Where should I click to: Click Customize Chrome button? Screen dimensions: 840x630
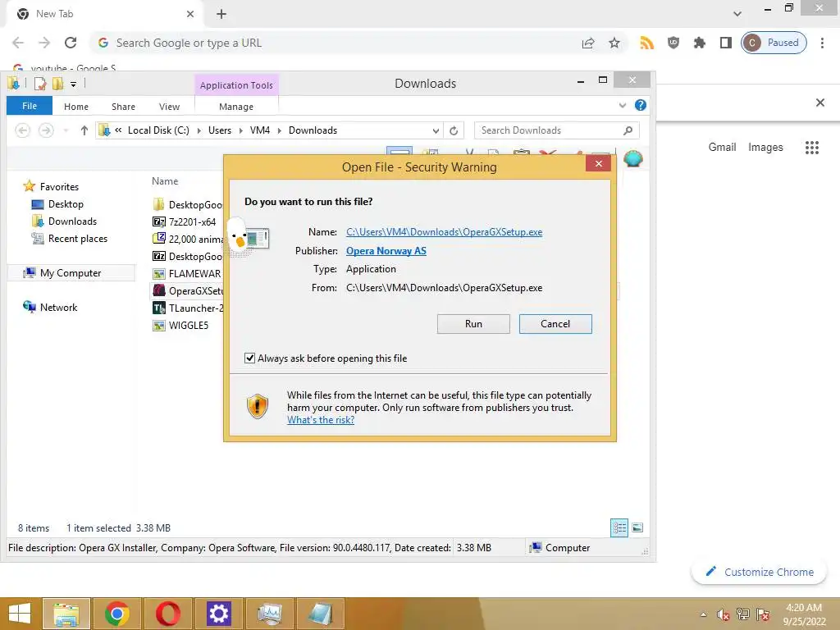(x=760, y=572)
